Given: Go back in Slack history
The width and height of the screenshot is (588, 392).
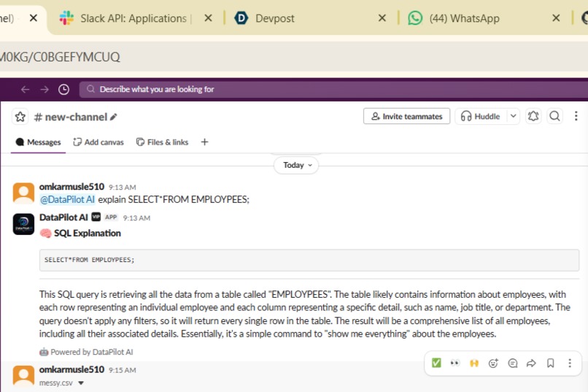Looking at the screenshot, I should 25,89.
